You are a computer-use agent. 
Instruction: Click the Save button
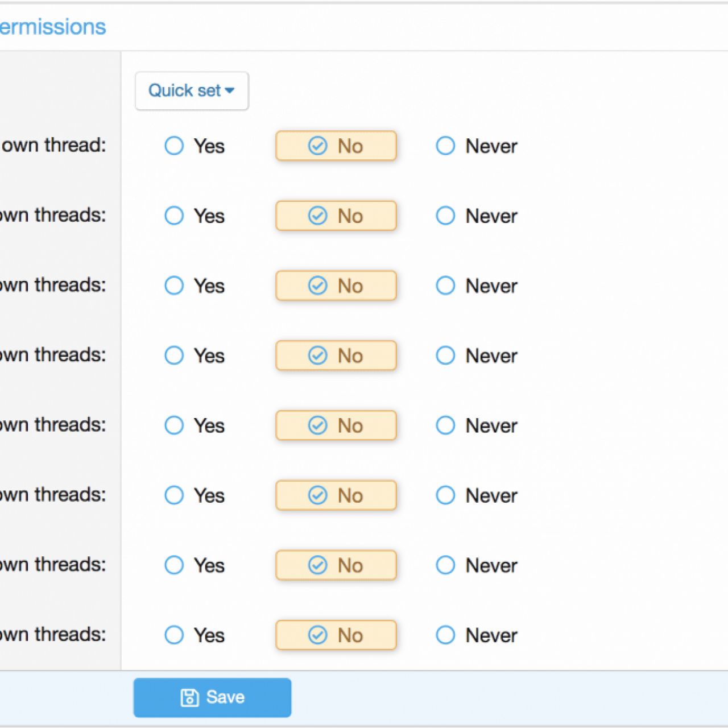point(212,697)
